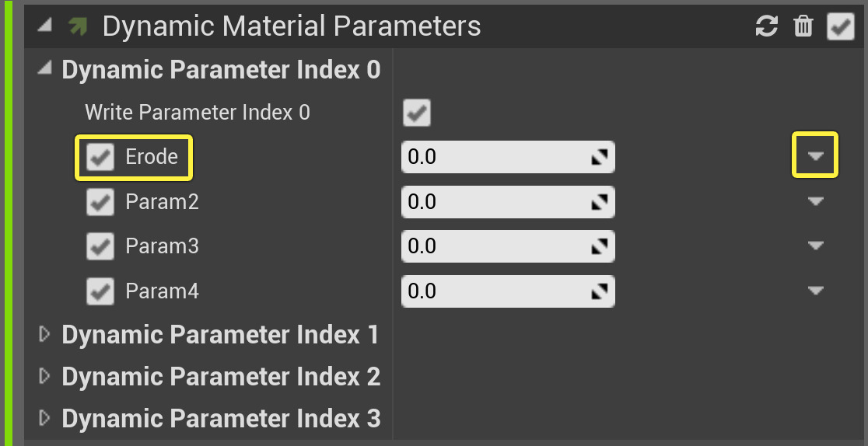Toggle the Param2 checkbox
Screen dimensions: 868x446
100,203
